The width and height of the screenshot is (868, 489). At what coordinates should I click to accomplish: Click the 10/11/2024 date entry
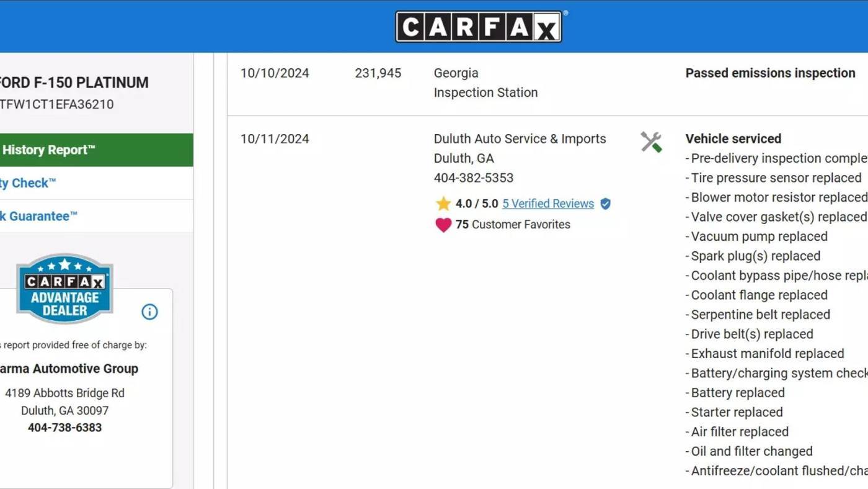[275, 139]
